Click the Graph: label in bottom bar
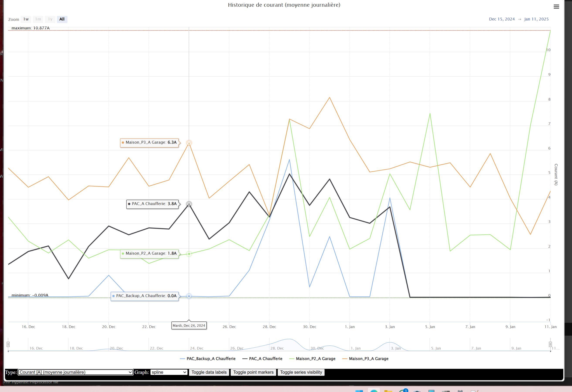Image resolution: width=572 pixels, height=392 pixels. (x=141, y=372)
